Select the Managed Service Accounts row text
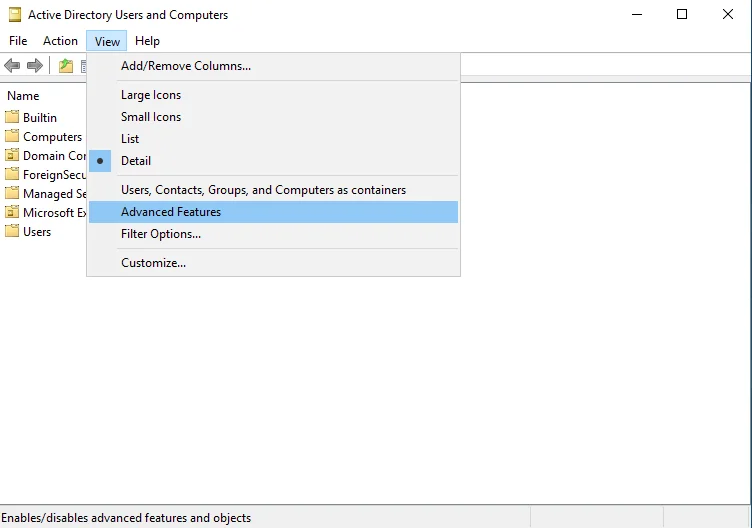 coord(55,193)
